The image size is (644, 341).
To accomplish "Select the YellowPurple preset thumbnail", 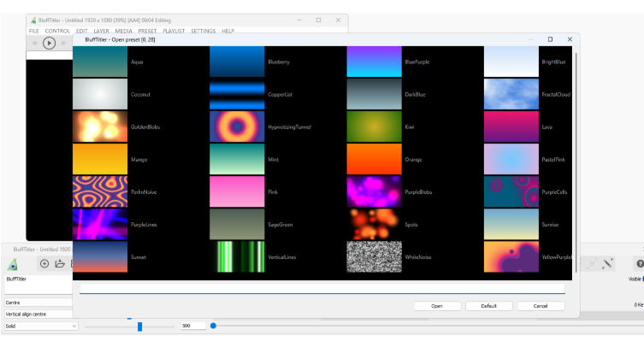I will tap(511, 256).
